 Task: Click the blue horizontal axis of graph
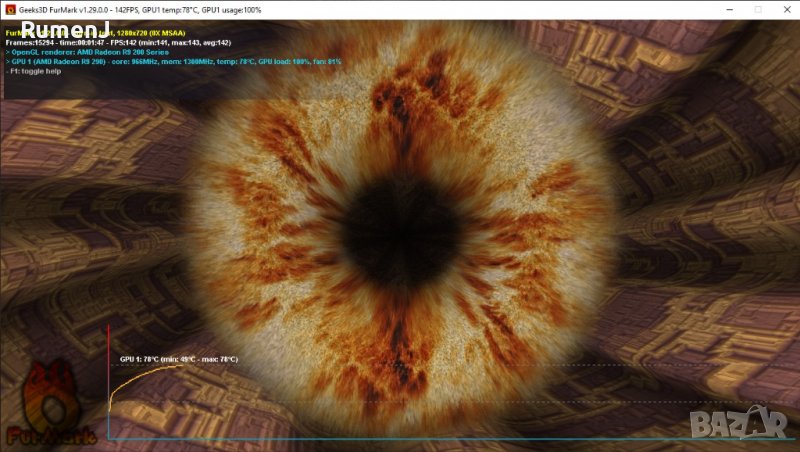coord(400,439)
